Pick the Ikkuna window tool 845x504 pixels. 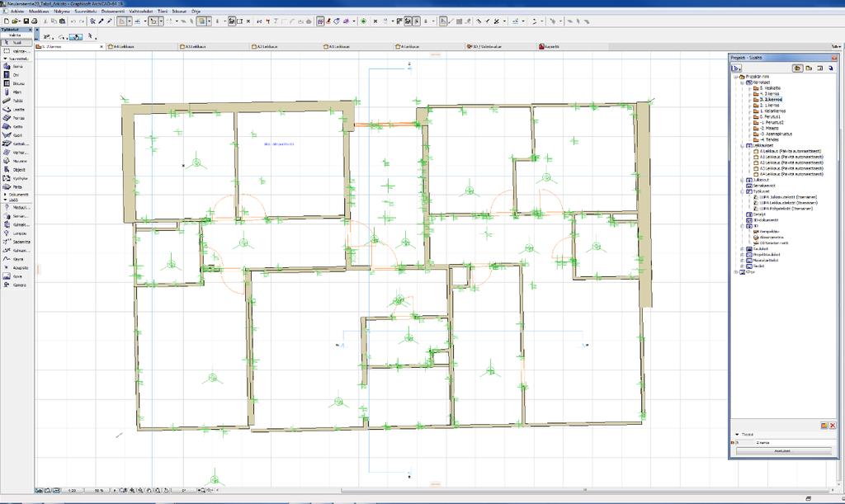[17, 83]
